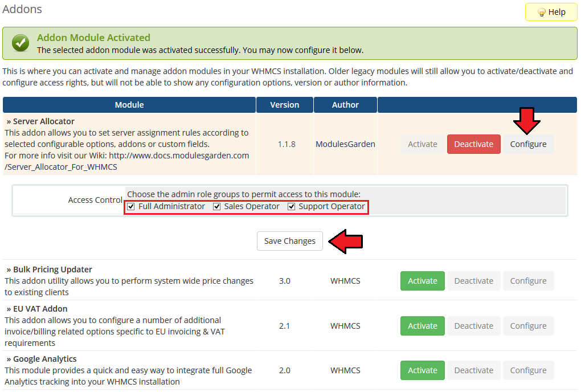Click the Version column header

coord(285,105)
